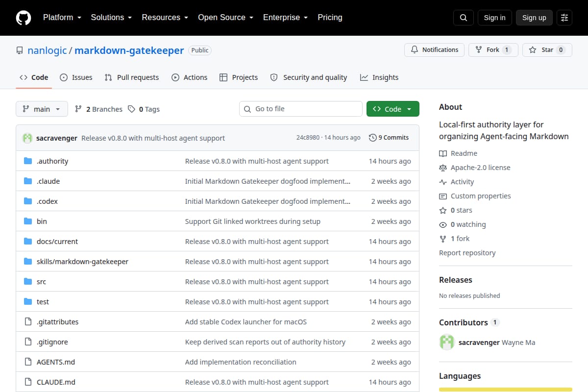Open the main branch selector dropdown

coord(42,109)
